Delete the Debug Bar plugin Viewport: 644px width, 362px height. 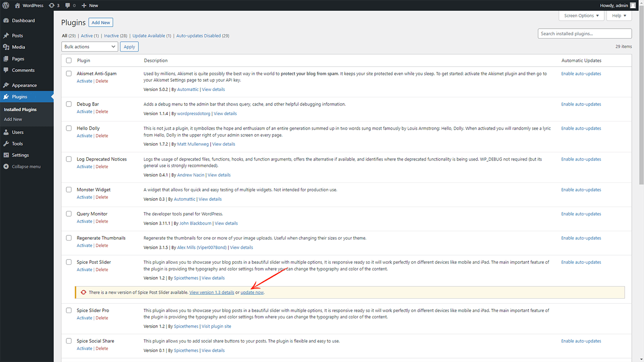pos(102,112)
